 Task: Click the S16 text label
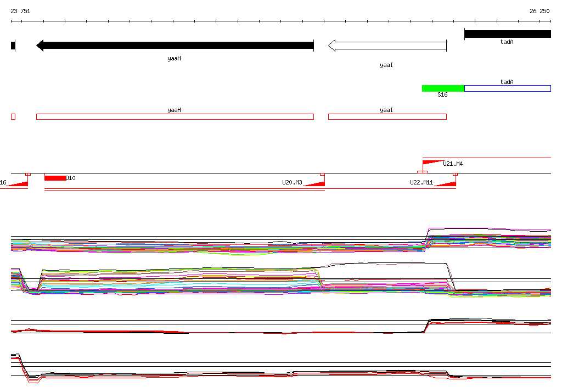tap(443, 94)
